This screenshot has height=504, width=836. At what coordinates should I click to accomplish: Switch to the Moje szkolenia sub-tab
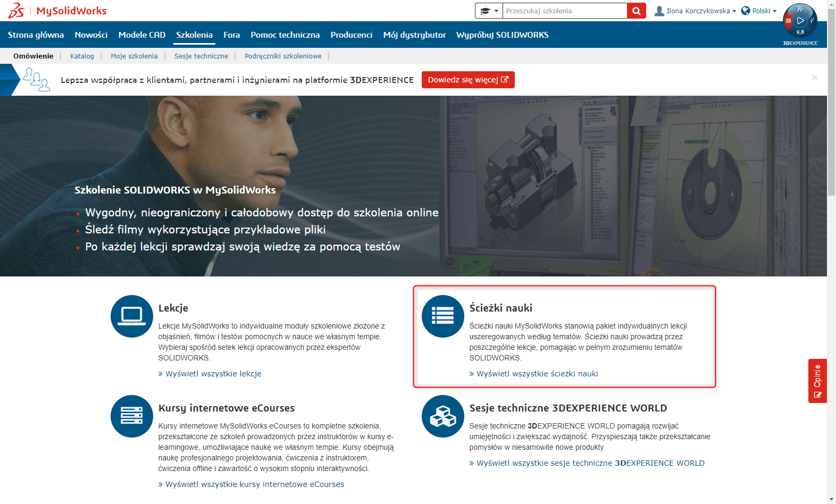134,56
